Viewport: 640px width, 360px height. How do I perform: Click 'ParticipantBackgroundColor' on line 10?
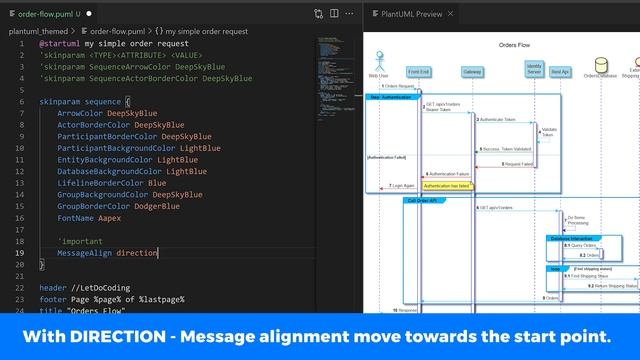tap(116, 148)
